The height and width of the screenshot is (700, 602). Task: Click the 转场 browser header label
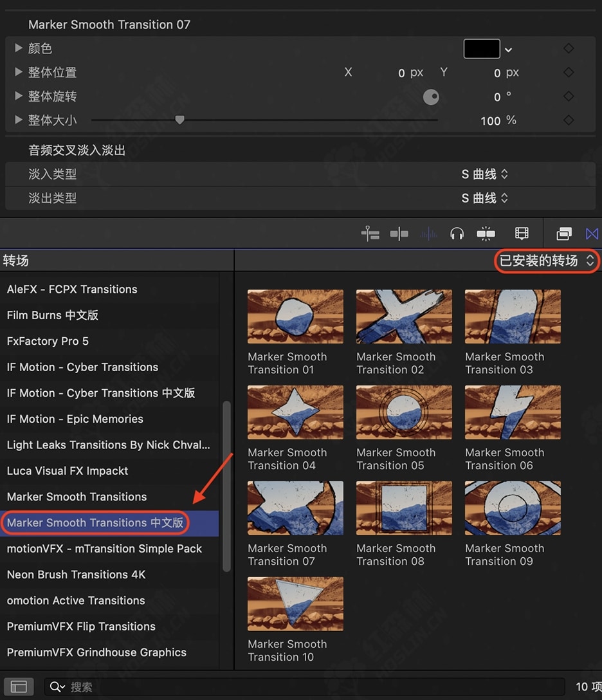[x=15, y=261]
